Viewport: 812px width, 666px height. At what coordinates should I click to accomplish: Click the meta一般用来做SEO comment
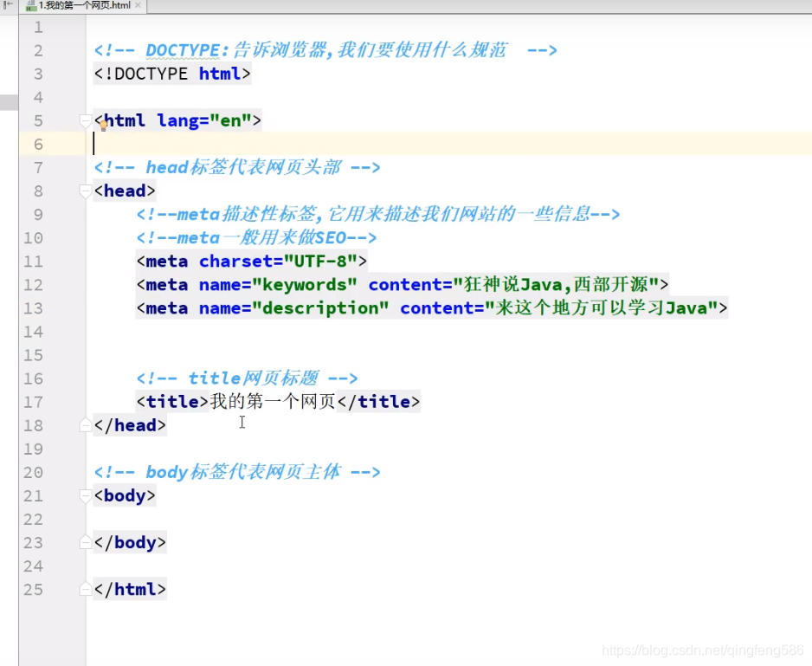pyautogui.click(x=256, y=238)
